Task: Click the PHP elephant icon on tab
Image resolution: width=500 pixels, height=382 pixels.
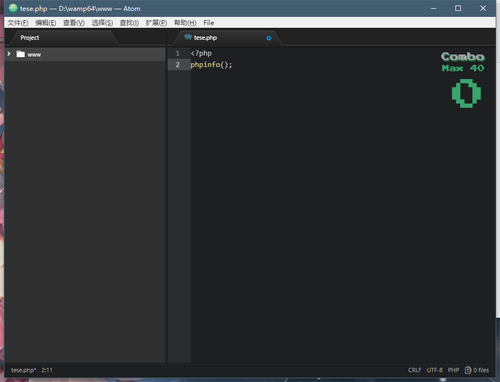Action: click(188, 37)
